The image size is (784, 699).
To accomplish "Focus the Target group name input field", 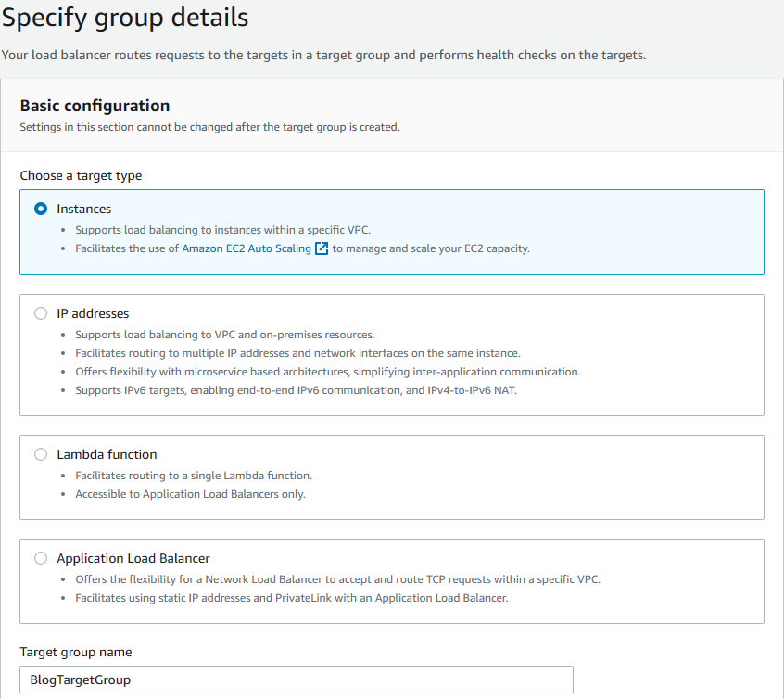I will 297,680.
